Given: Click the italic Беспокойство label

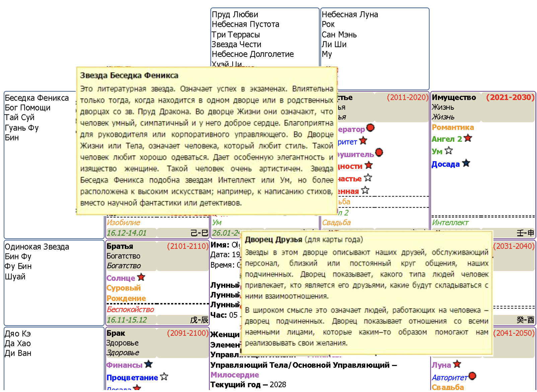Looking at the screenshot, I should [x=131, y=310].
